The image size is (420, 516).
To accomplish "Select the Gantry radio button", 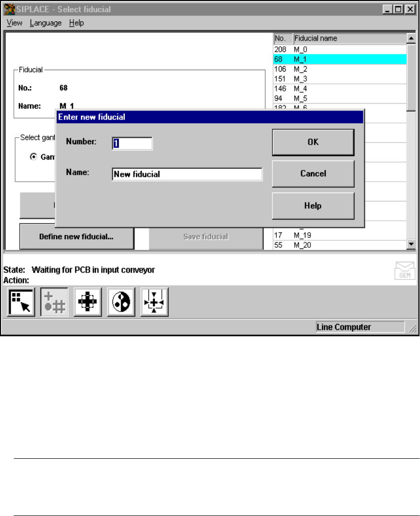I will point(33,157).
